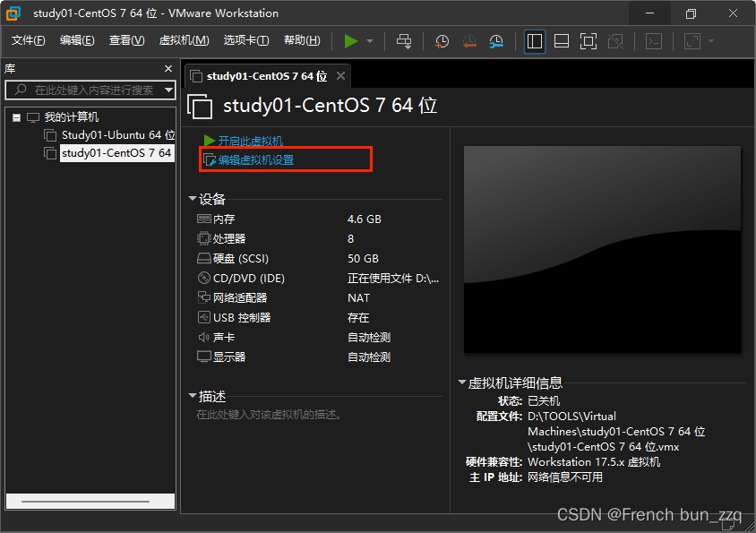Screen dimensions: 756x533
Task: Click the 显示器 display device icon
Action: click(x=204, y=357)
